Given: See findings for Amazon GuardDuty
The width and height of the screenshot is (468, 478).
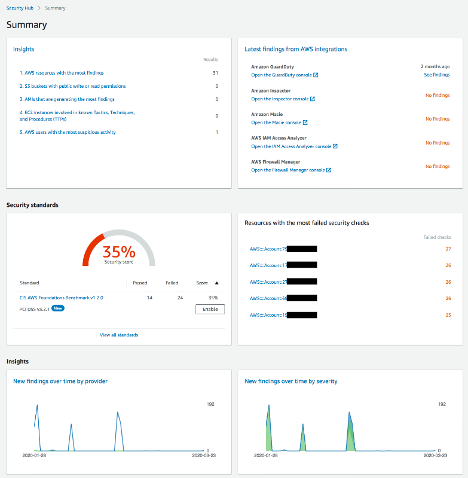Looking at the screenshot, I should (x=437, y=75).
